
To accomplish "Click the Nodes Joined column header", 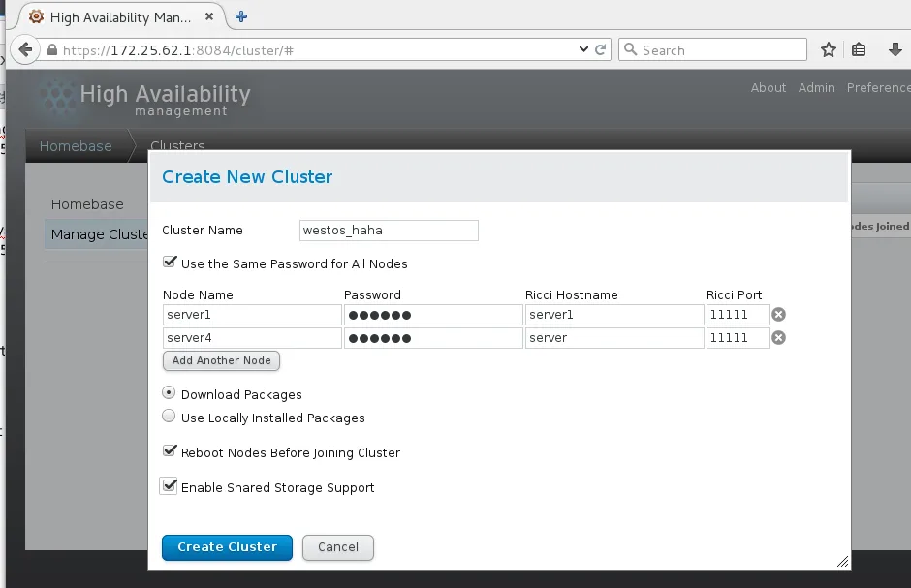I will point(880,227).
